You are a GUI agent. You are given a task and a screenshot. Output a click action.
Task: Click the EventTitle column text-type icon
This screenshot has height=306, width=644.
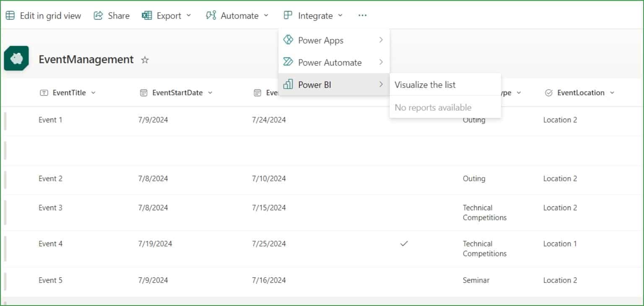[44, 93]
